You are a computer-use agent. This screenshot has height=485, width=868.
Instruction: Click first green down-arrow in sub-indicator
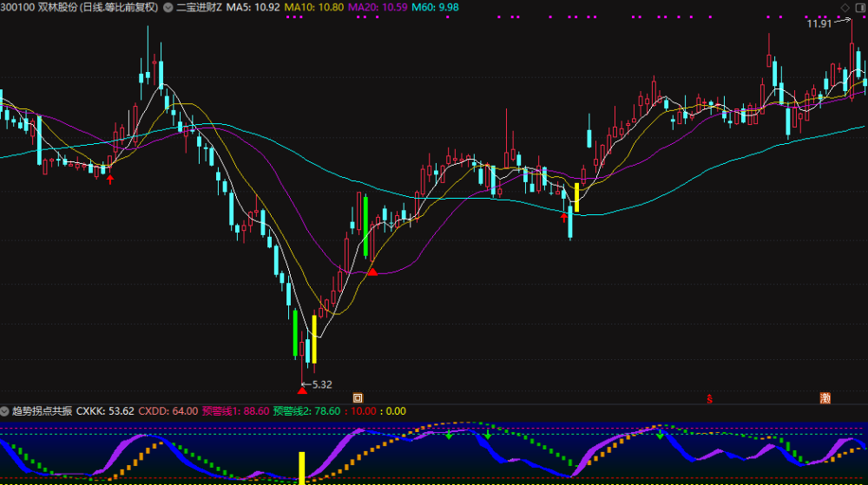coord(449,436)
